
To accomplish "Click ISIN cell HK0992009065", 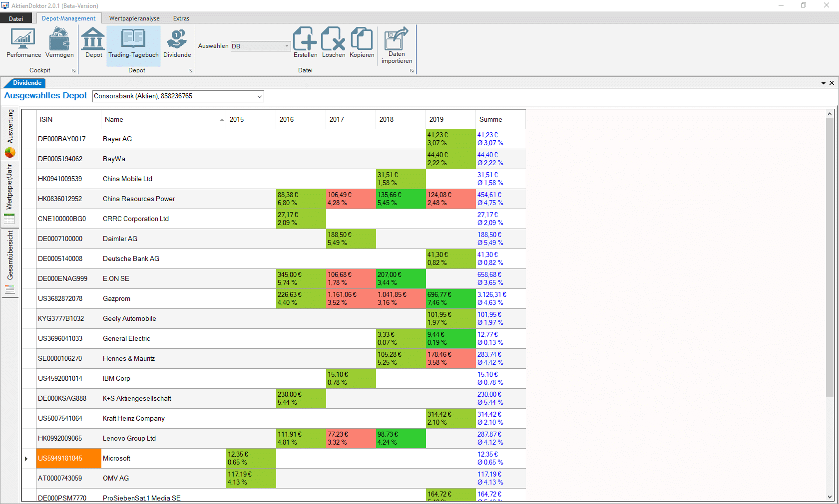I will coord(68,439).
